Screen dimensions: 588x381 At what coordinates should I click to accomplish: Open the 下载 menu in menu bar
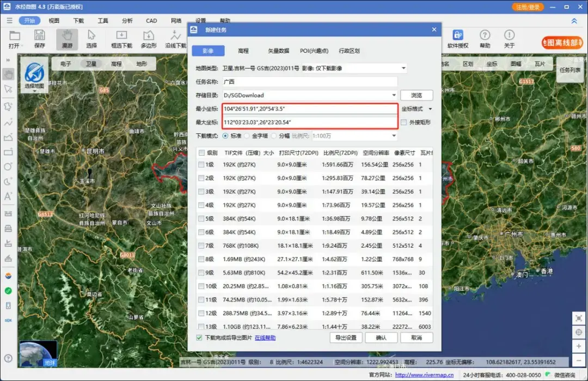tap(78, 21)
